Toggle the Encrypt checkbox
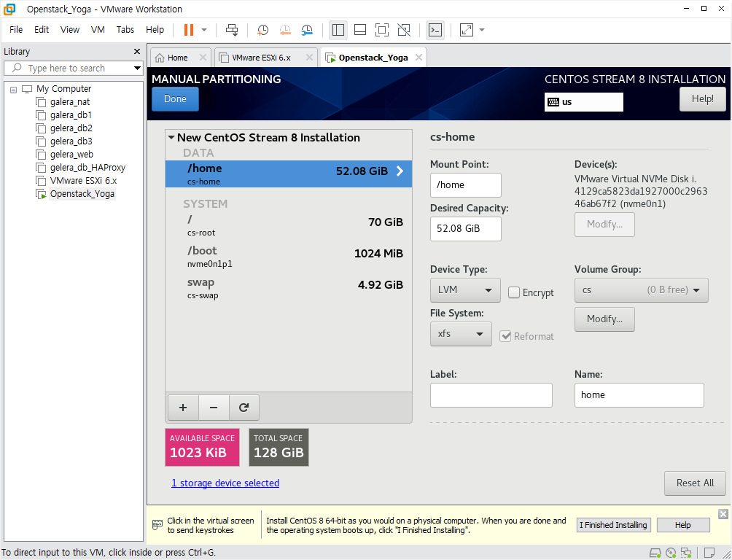The image size is (732, 560). click(x=513, y=292)
